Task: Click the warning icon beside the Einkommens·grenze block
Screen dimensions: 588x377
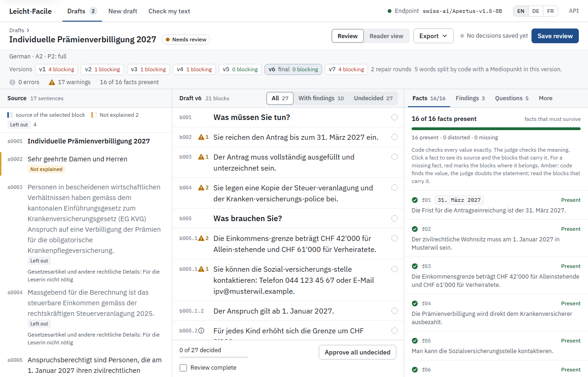Action: point(201,238)
